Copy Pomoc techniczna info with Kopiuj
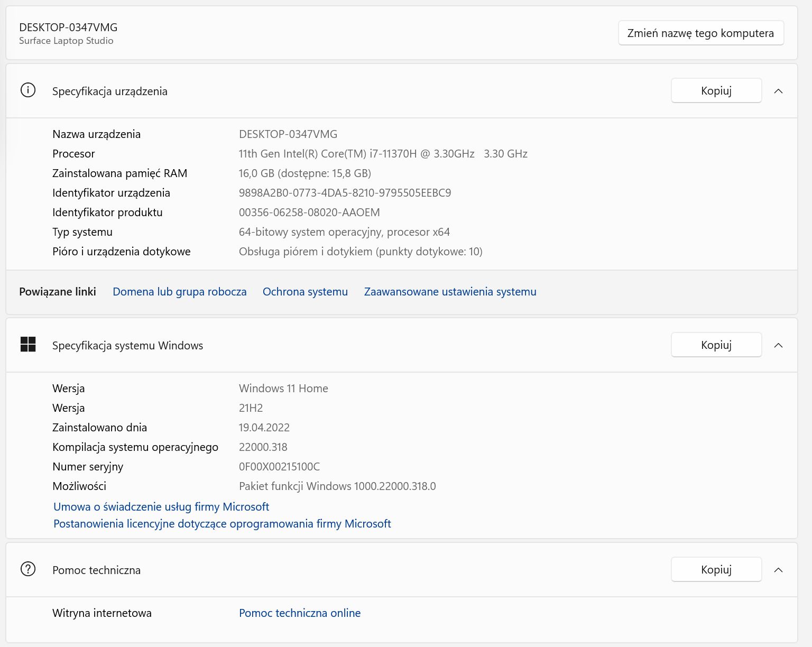Viewport: 812px width, 647px height. click(x=716, y=570)
